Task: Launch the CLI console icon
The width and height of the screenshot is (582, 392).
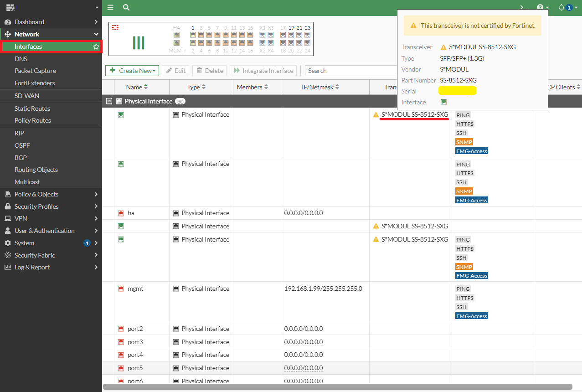Action: tap(524, 7)
